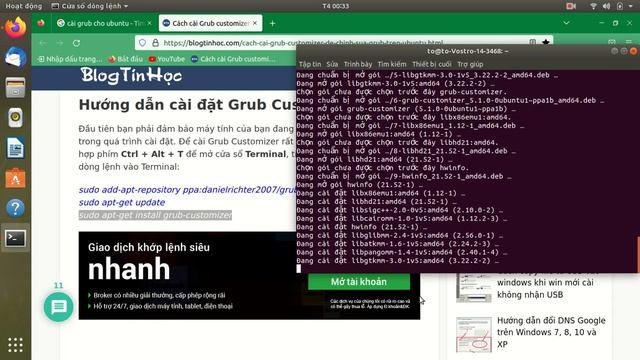Launch Thunderbird mail from the dock
The width and height of the screenshot is (640, 360).
(16, 57)
